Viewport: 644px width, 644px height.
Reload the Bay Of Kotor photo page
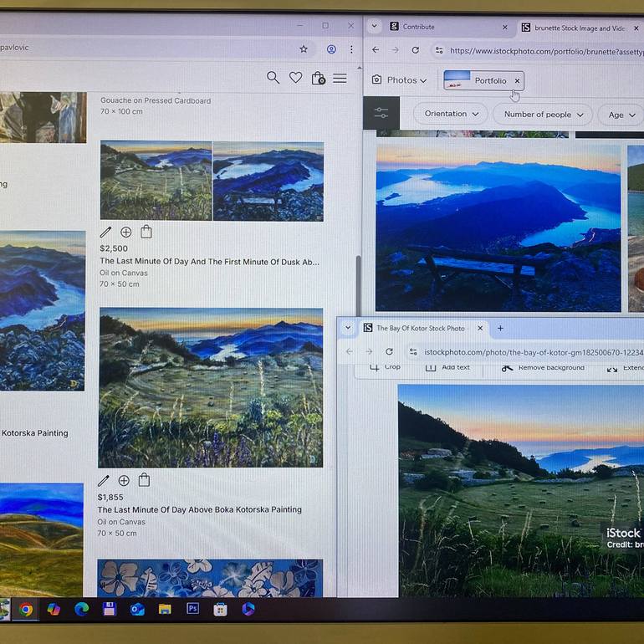[x=389, y=351]
